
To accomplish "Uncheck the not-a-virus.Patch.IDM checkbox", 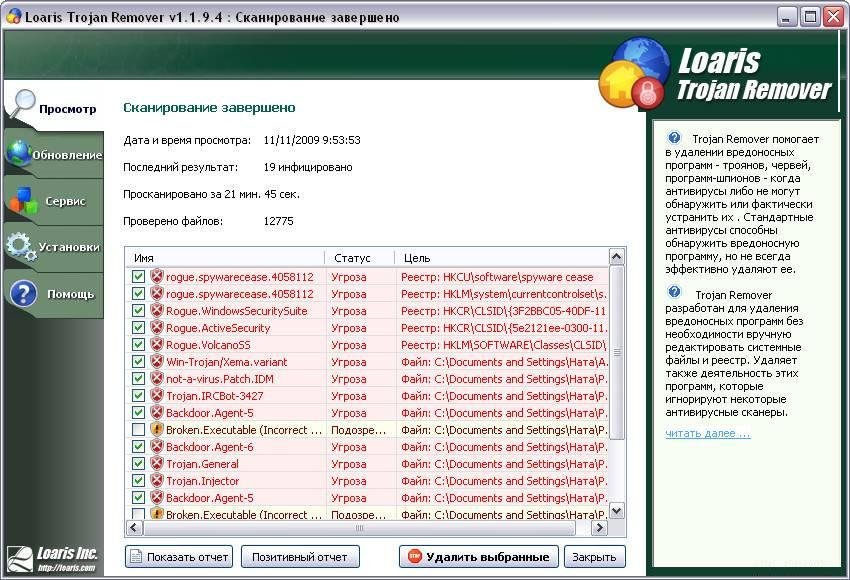I will (138, 378).
